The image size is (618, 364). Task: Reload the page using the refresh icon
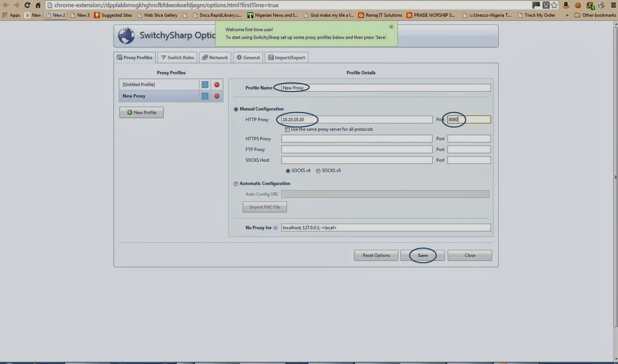27,5
